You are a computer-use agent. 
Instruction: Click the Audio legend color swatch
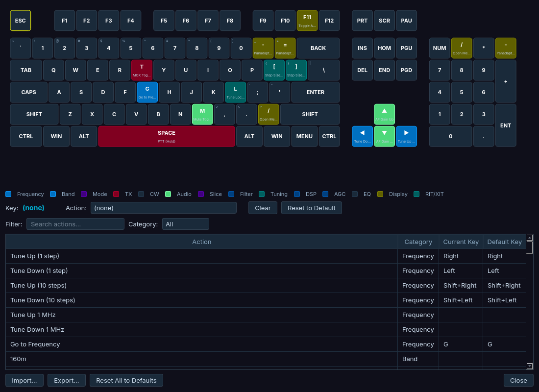pyautogui.click(x=168, y=194)
